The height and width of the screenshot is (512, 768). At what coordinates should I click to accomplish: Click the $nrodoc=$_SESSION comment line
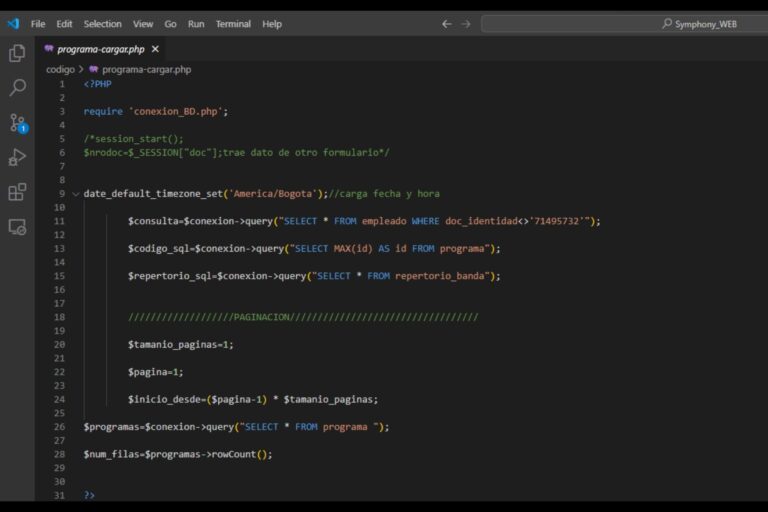(237, 153)
